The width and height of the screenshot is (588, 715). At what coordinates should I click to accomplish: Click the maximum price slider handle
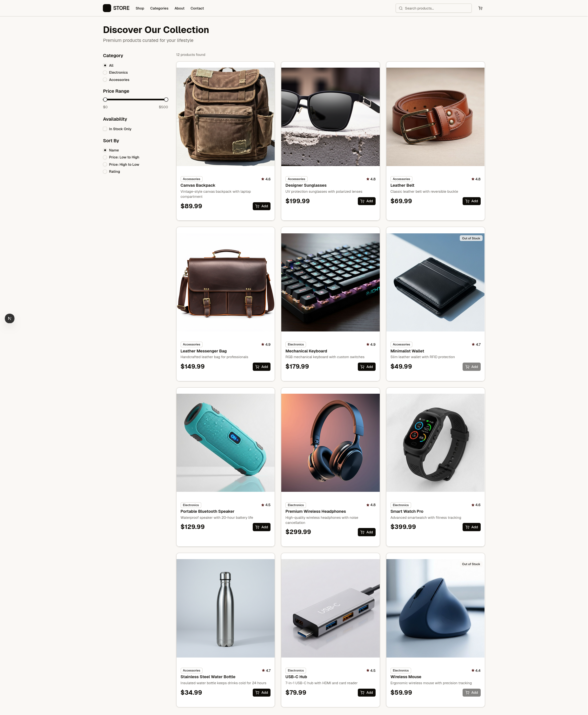[166, 100]
